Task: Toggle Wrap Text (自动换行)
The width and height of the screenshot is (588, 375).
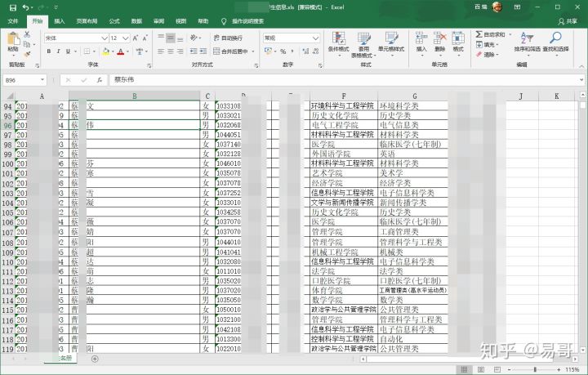Action: coord(226,38)
